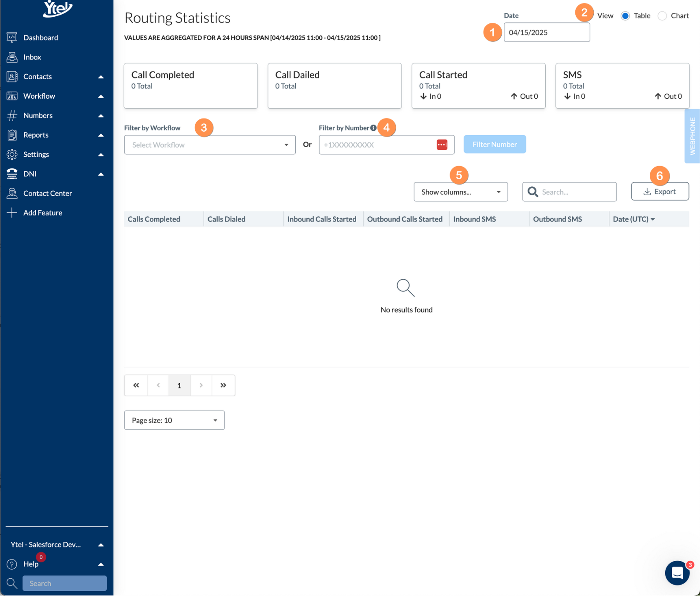Expand the Contacts menu arrow
This screenshot has width=700, height=596.
click(x=101, y=77)
